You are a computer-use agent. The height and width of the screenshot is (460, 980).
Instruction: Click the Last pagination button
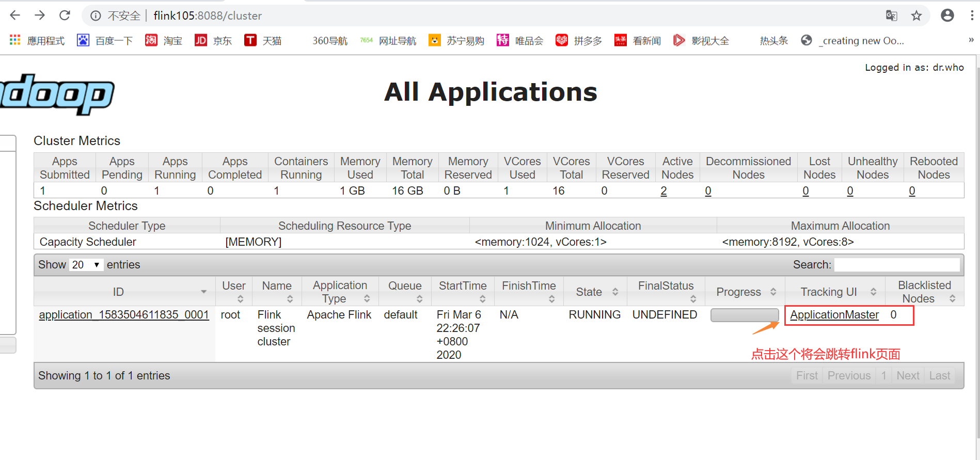[x=940, y=376]
